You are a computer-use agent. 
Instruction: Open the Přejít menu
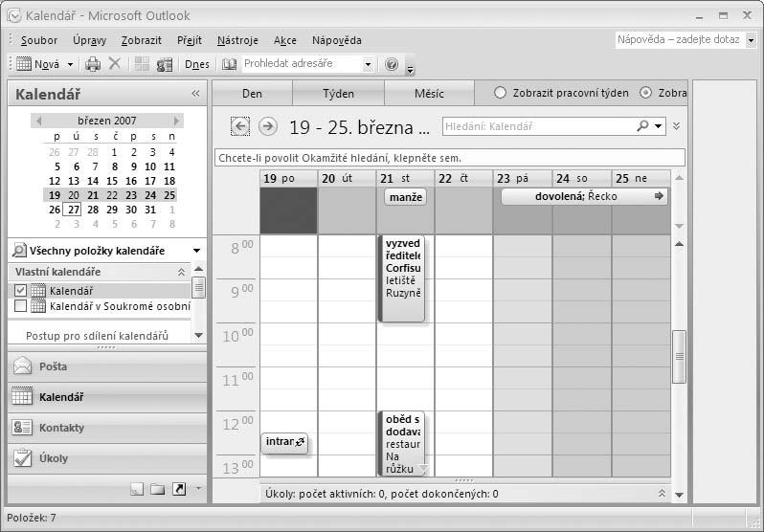pyautogui.click(x=190, y=40)
